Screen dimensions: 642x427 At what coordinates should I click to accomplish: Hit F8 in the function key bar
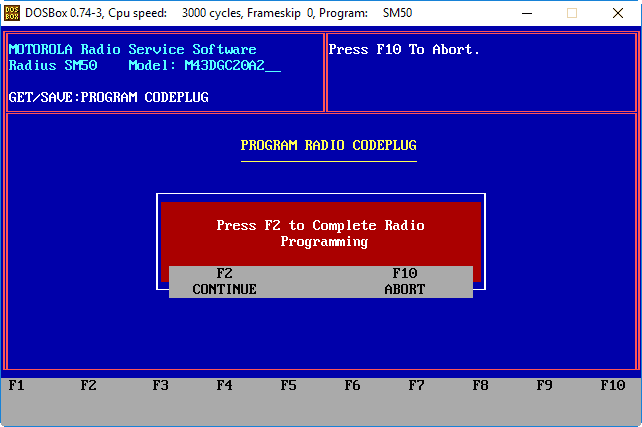coord(480,385)
